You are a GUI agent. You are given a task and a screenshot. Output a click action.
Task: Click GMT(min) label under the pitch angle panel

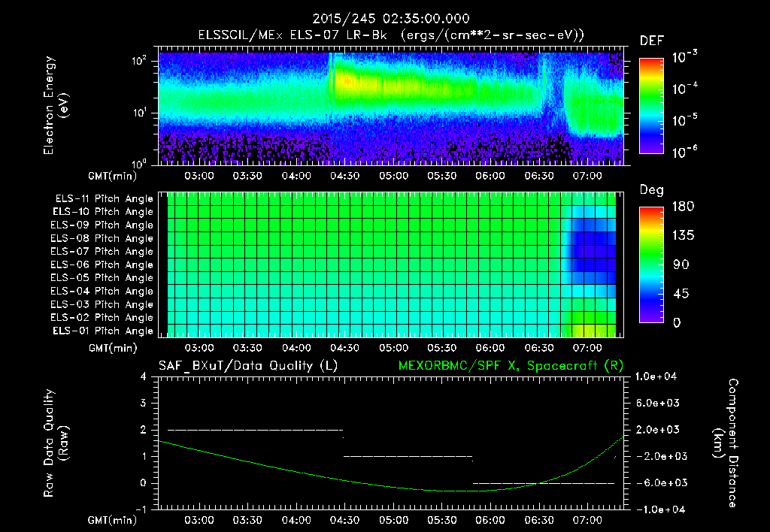(x=113, y=348)
